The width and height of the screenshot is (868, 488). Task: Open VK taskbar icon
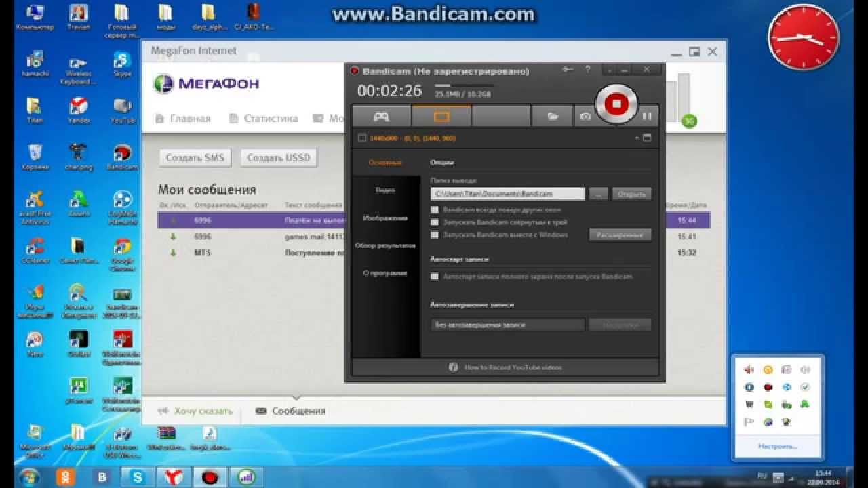click(x=102, y=477)
